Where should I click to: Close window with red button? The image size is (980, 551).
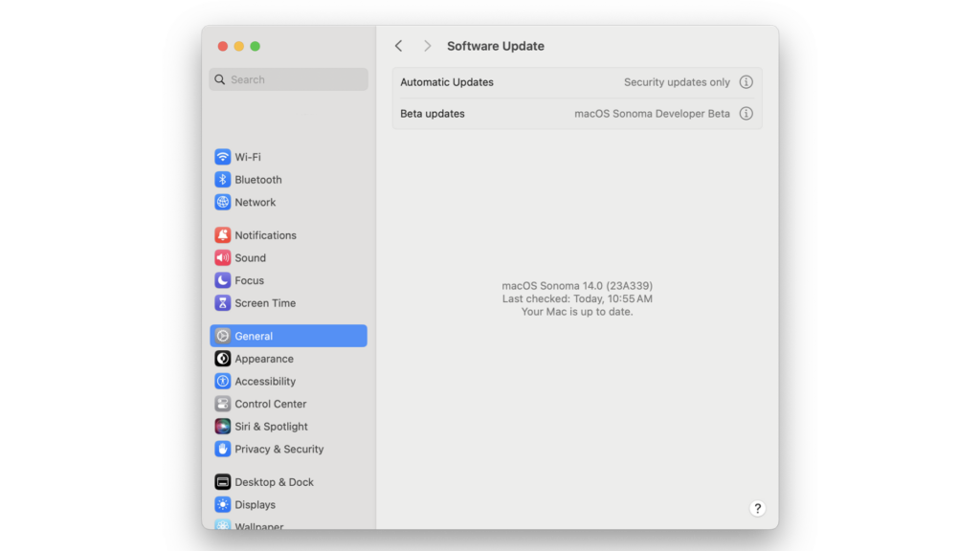[222, 46]
